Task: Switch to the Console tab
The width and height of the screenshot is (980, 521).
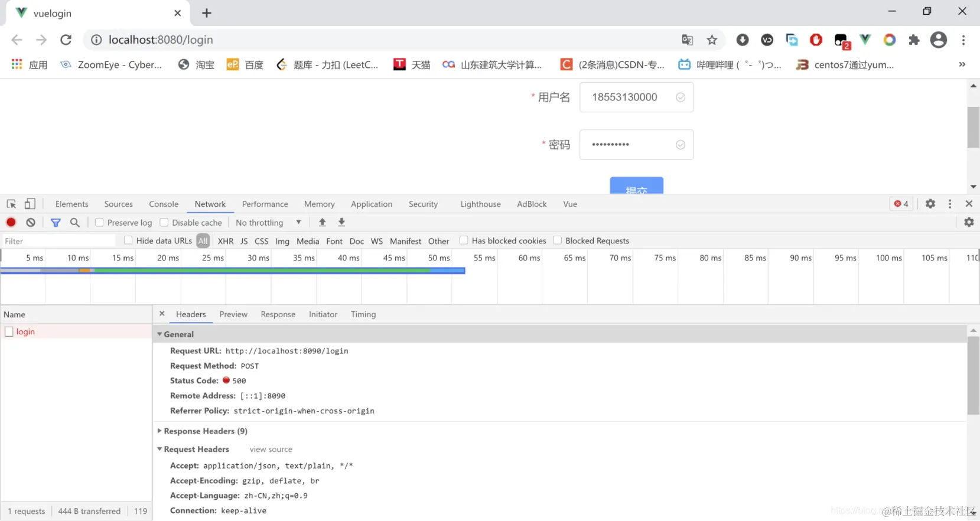Action: (164, 204)
